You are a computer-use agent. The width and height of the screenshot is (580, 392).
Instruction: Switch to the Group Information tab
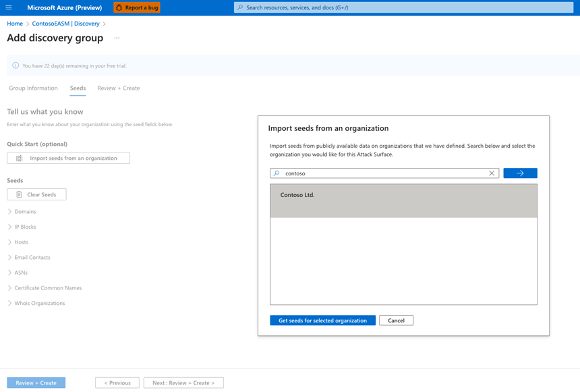(34, 88)
